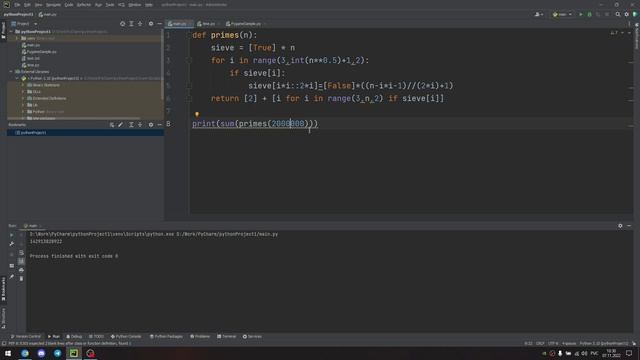Open the Navigate menu
Image resolution: width=640 pixels, height=360 pixels.
point(53,5)
